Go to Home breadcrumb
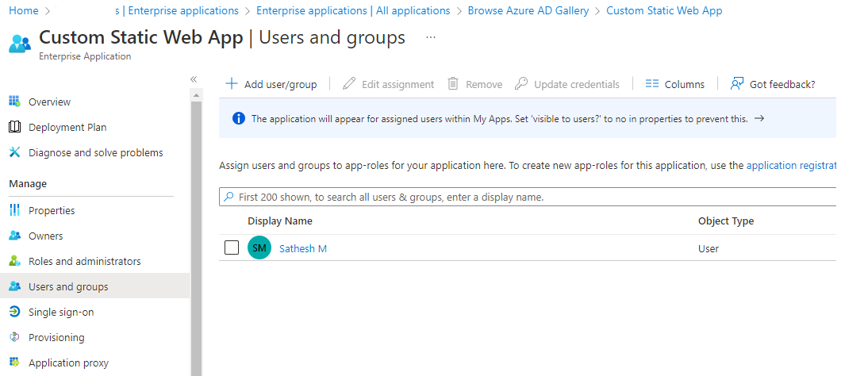 point(24,10)
